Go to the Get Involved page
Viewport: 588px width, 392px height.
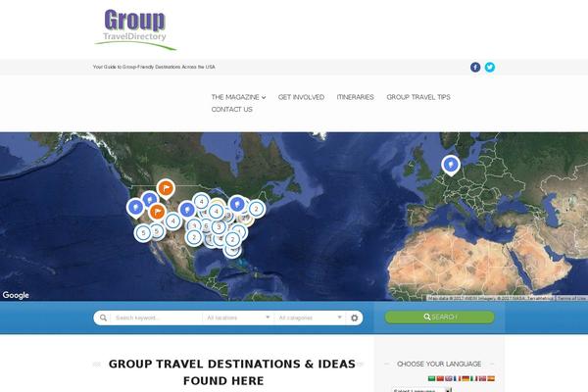click(x=301, y=97)
